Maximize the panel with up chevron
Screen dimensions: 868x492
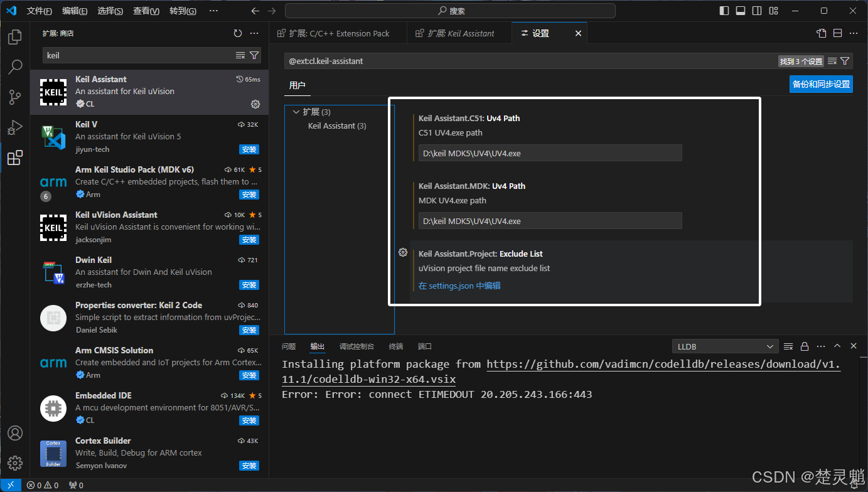coord(837,346)
